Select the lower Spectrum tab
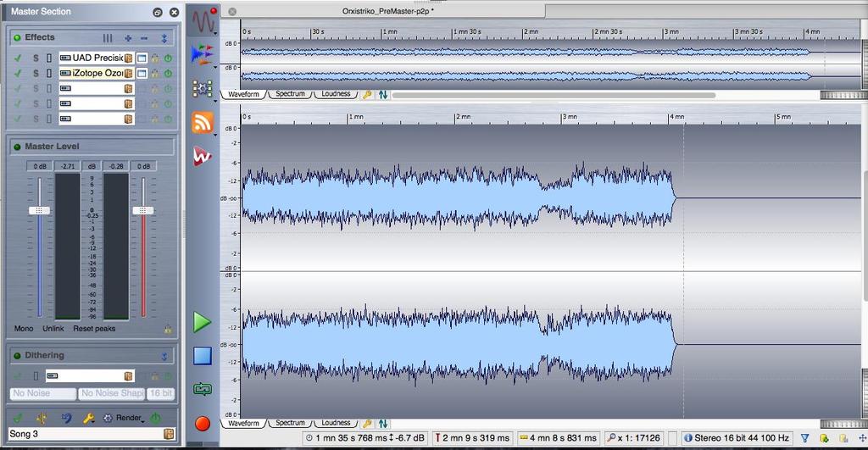Screen dimensions: 868x450 tap(290, 424)
